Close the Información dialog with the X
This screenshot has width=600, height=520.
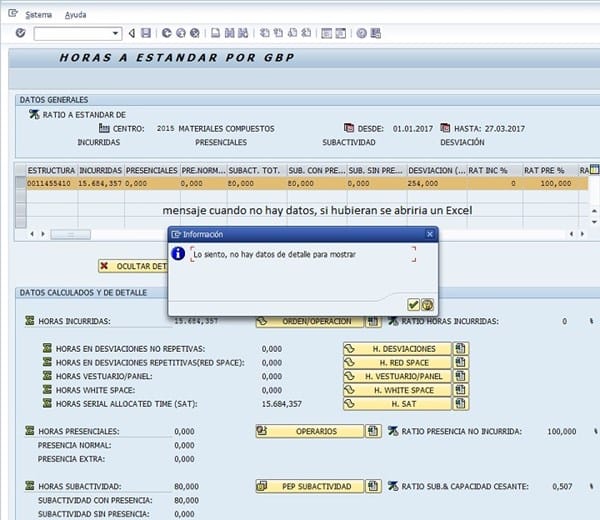click(430, 234)
